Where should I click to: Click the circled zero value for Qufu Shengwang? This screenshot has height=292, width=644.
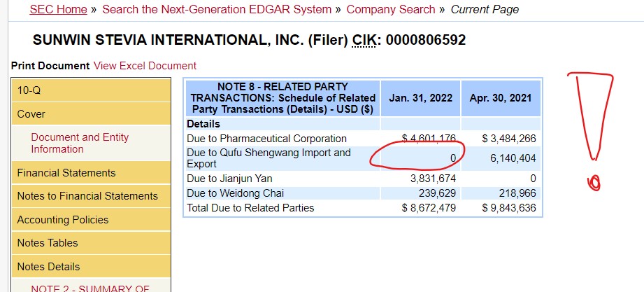click(453, 158)
